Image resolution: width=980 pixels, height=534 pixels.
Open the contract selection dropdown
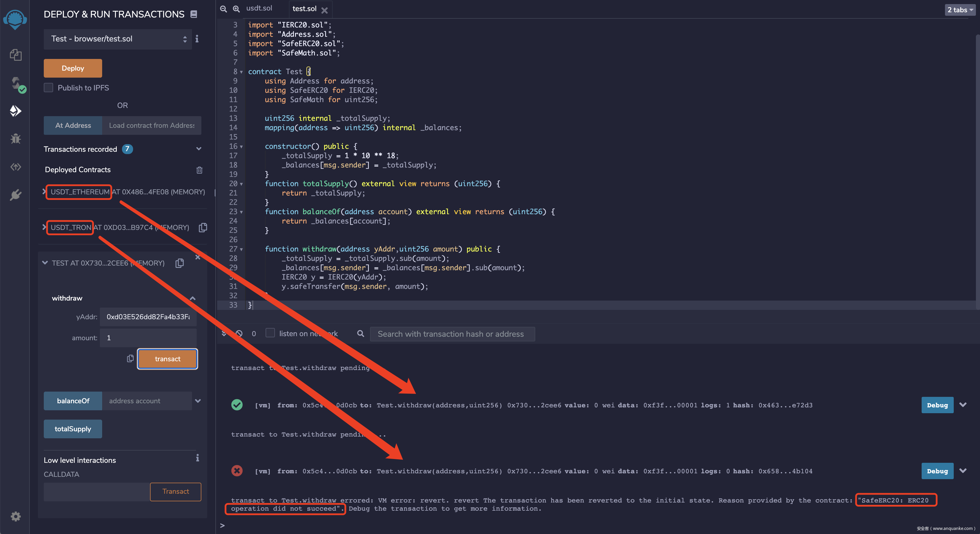pos(118,39)
